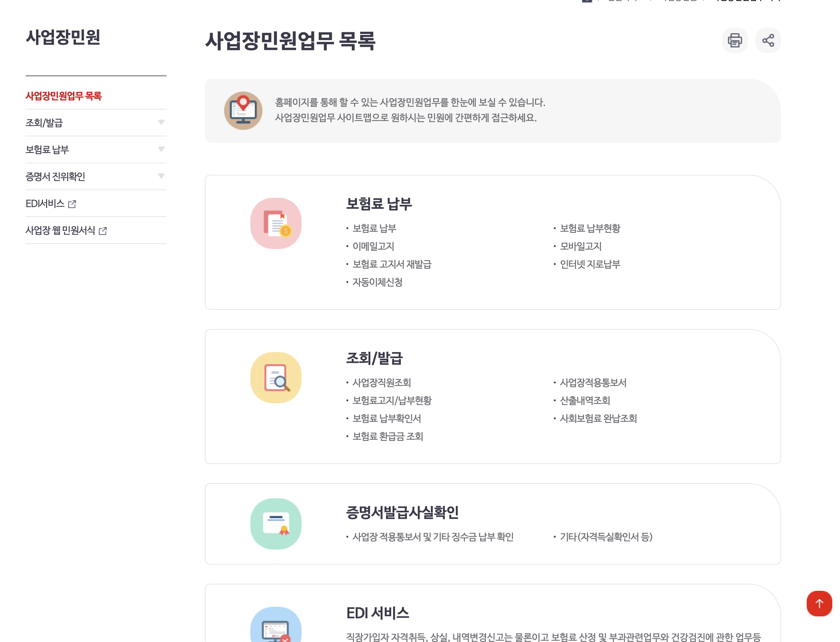
Task: Select 사업장민원업무 목록 in sidebar menu
Action: 63,96
